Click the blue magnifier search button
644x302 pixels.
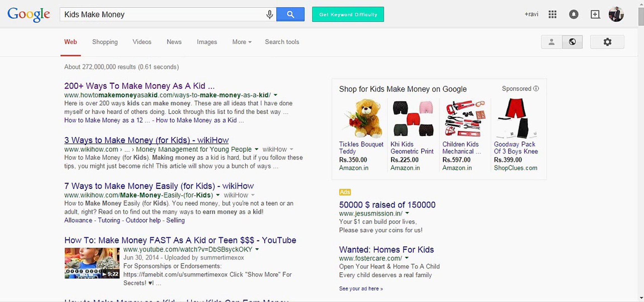point(290,14)
